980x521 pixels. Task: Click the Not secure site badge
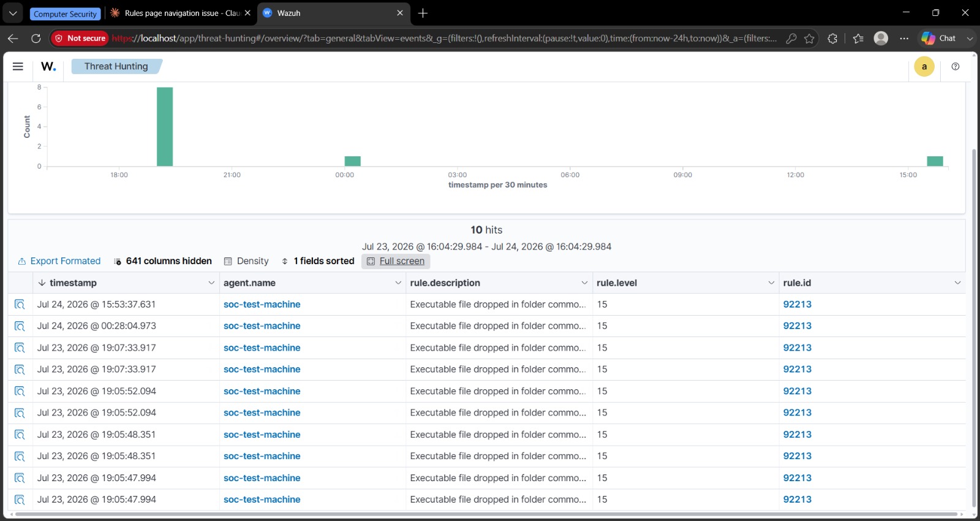[x=80, y=38]
